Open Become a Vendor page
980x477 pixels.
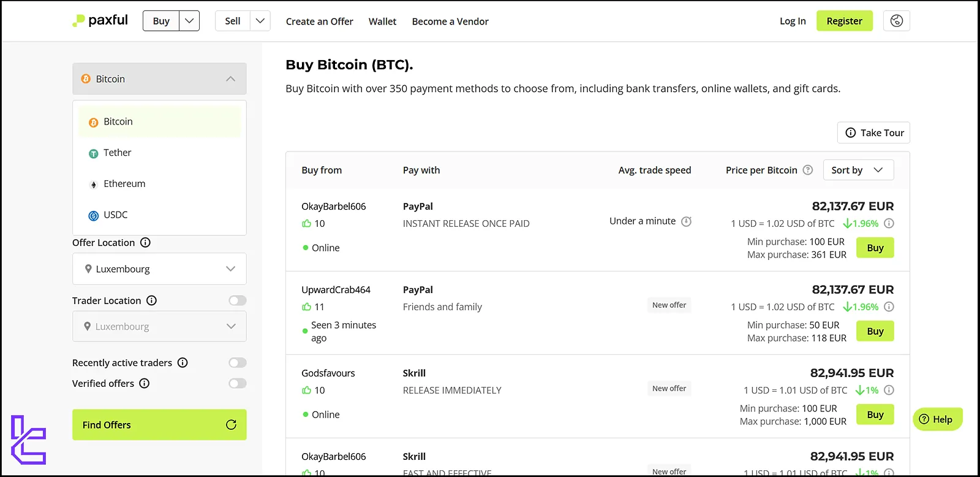click(x=450, y=21)
